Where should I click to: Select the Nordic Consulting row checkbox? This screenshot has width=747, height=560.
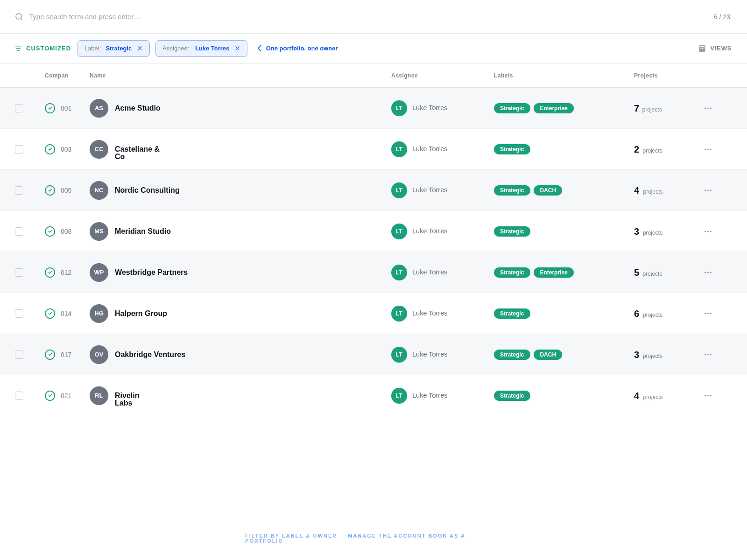(19, 190)
